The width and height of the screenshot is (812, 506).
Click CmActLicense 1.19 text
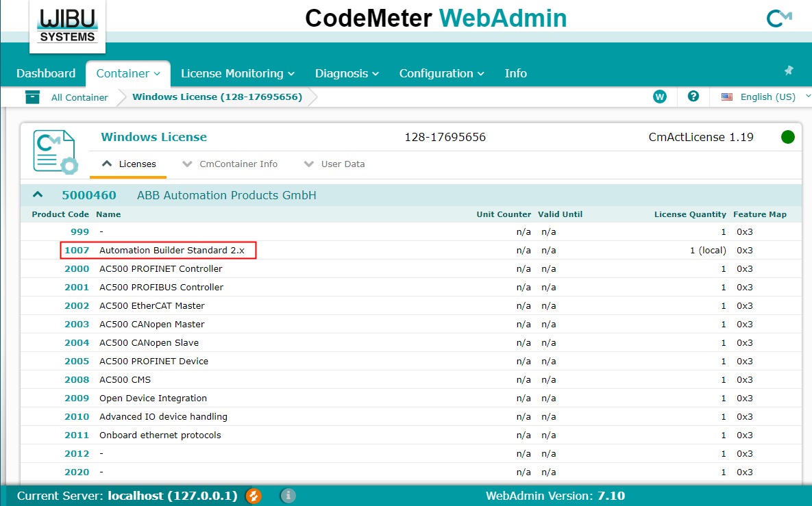tap(701, 137)
